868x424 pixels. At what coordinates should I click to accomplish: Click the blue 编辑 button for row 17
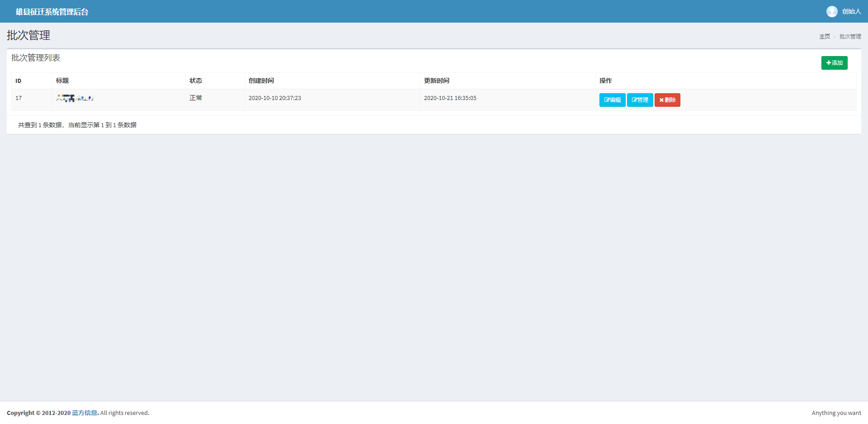612,100
